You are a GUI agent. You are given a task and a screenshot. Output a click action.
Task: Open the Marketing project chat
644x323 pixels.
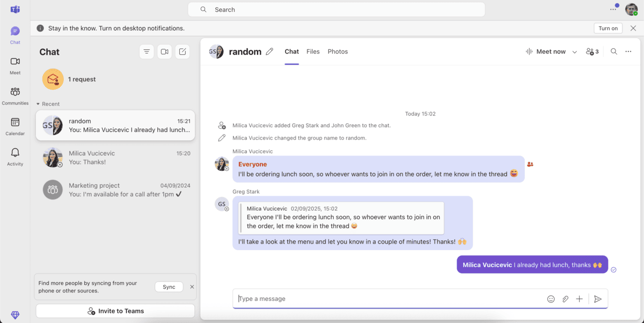pyautogui.click(x=115, y=190)
